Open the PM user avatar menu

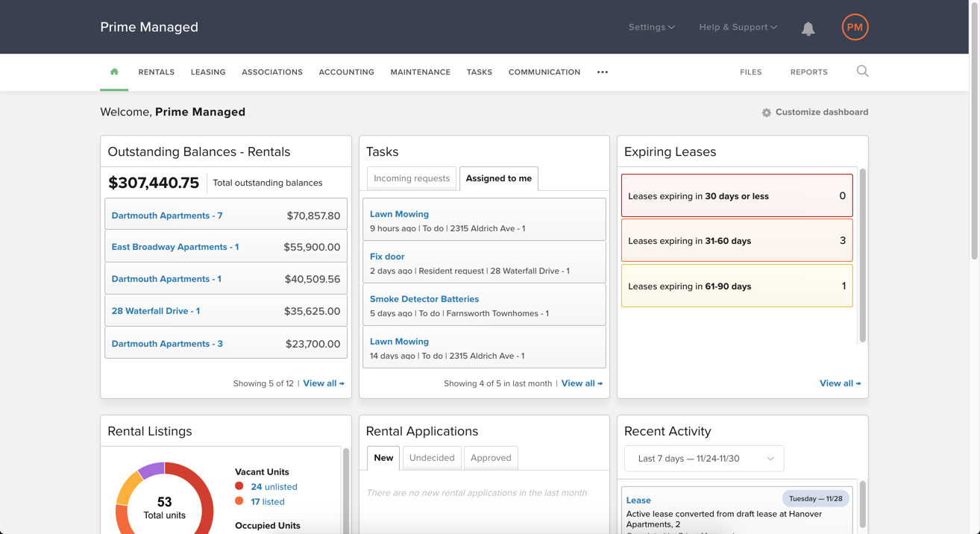(855, 27)
